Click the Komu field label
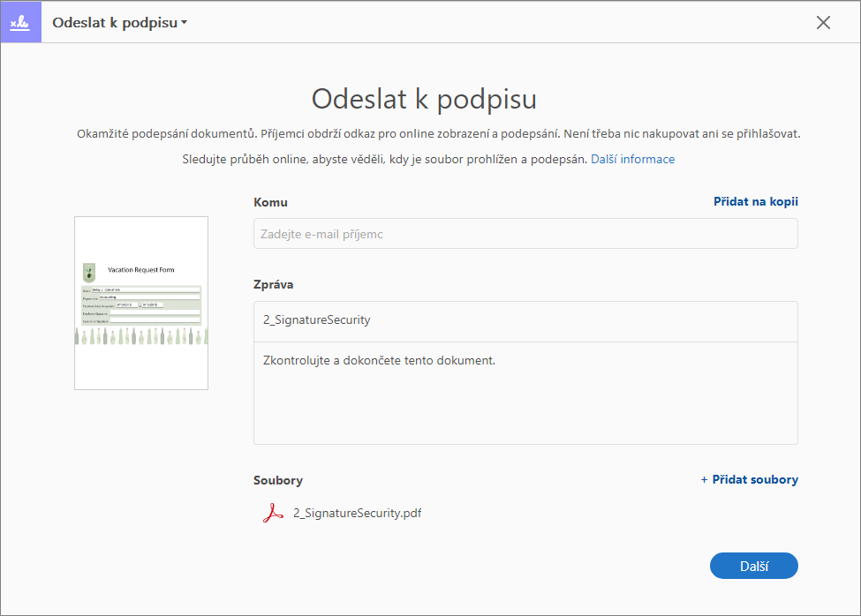The width and height of the screenshot is (861, 616). point(270,202)
